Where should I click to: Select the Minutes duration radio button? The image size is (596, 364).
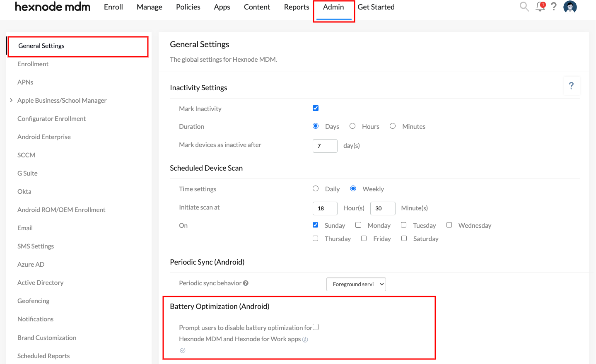click(x=393, y=126)
